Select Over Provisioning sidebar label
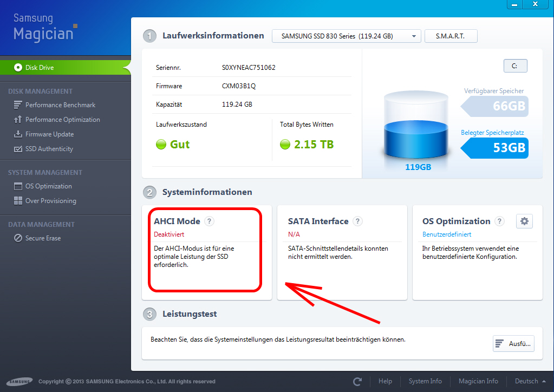 pyautogui.click(x=50, y=200)
